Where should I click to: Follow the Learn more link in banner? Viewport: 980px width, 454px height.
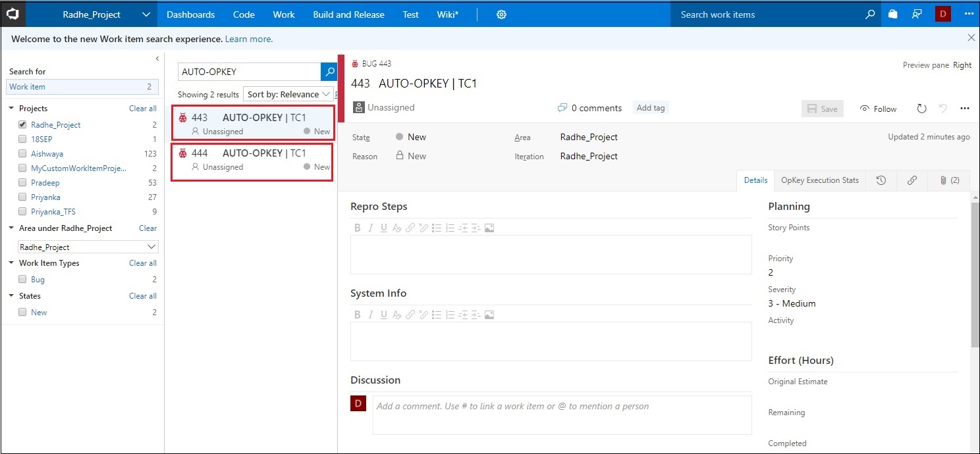coord(248,39)
